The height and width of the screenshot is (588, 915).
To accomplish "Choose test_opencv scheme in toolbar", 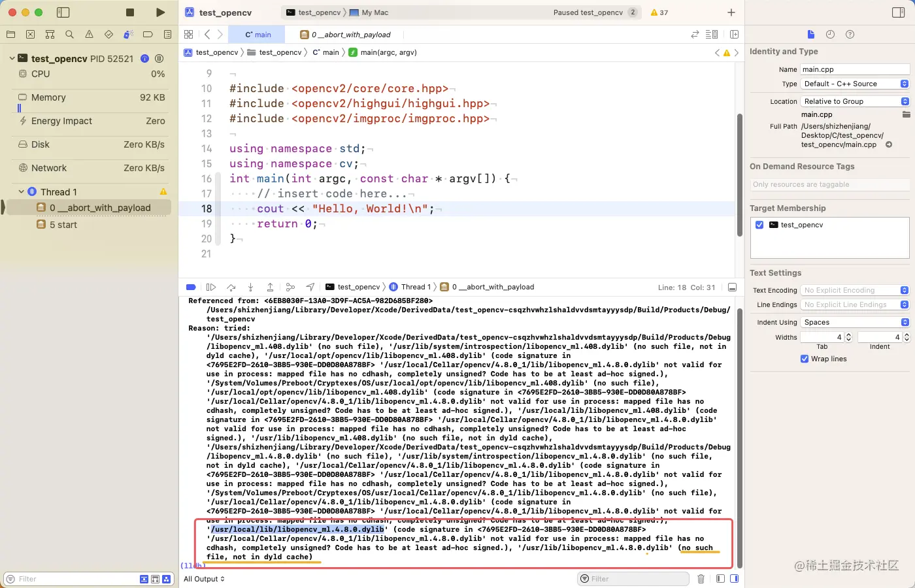I will point(314,12).
